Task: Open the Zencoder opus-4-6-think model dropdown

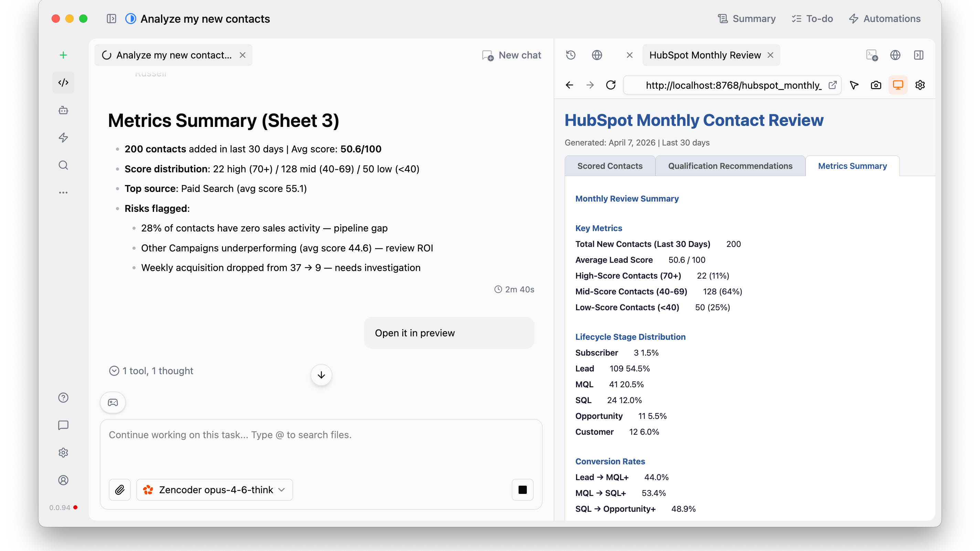Action: click(x=215, y=490)
